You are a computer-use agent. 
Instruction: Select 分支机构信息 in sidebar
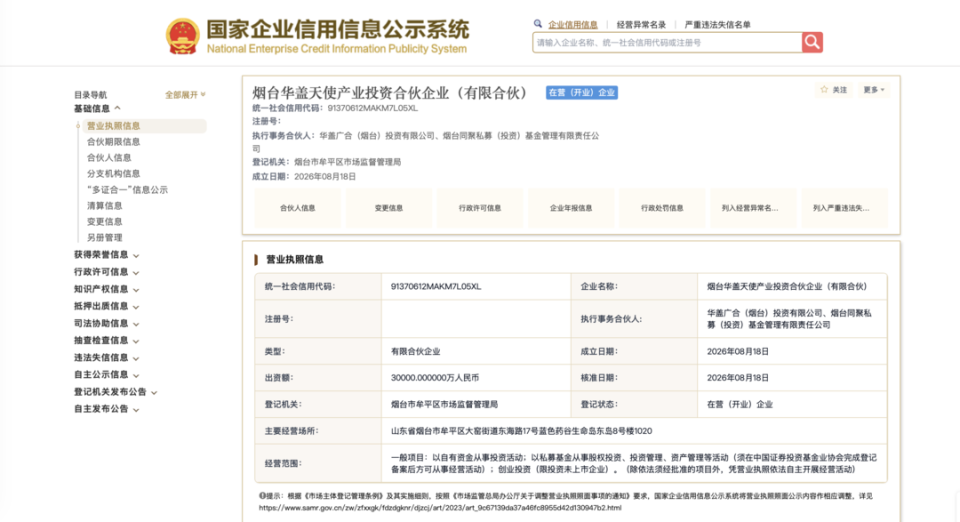(x=113, y=173)
